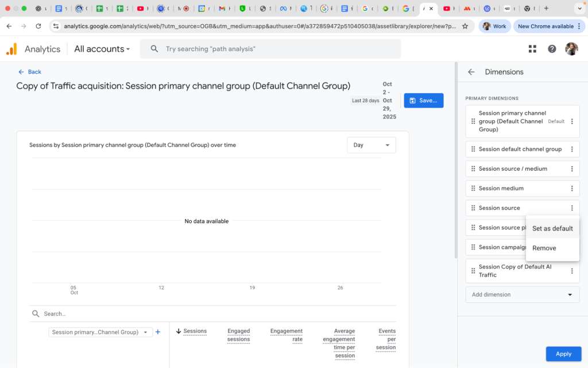
Task: Open the Google apps grid icon
Action: (x=532, y=49)
